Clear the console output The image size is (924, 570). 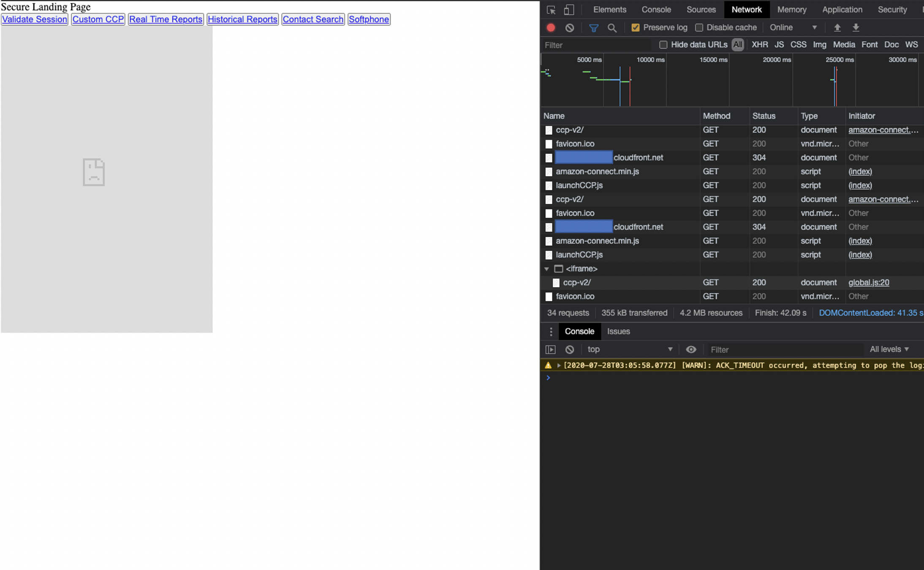pos(570,349)
